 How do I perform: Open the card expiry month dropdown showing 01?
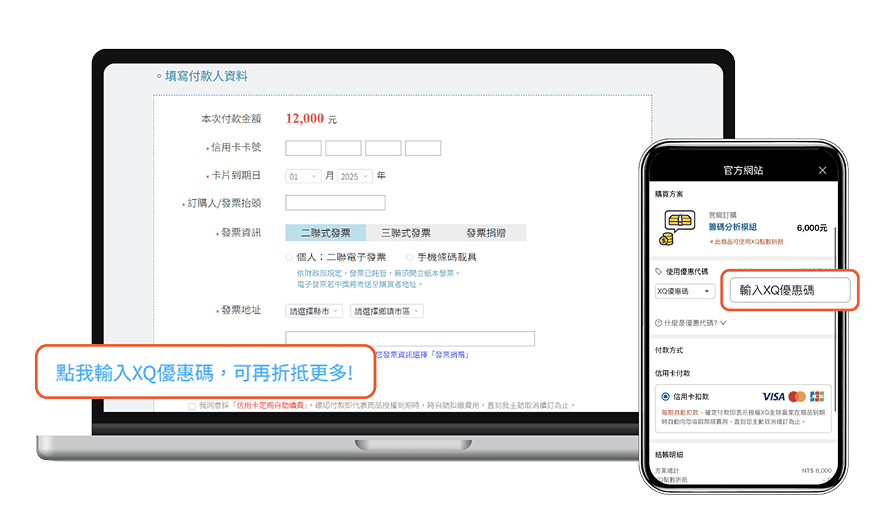point(303,176)
